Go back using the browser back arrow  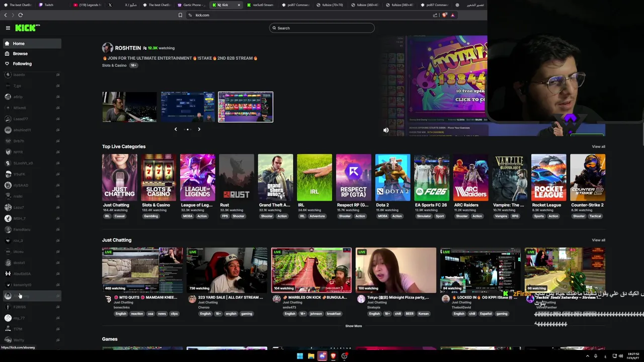click(6, 15)
